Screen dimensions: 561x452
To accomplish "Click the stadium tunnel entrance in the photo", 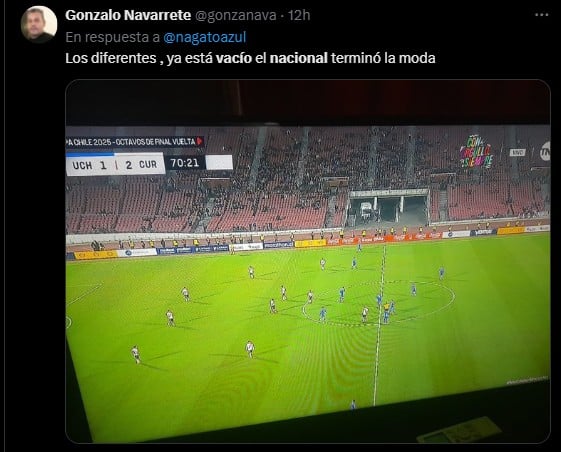I will click(x=389, y=208).
